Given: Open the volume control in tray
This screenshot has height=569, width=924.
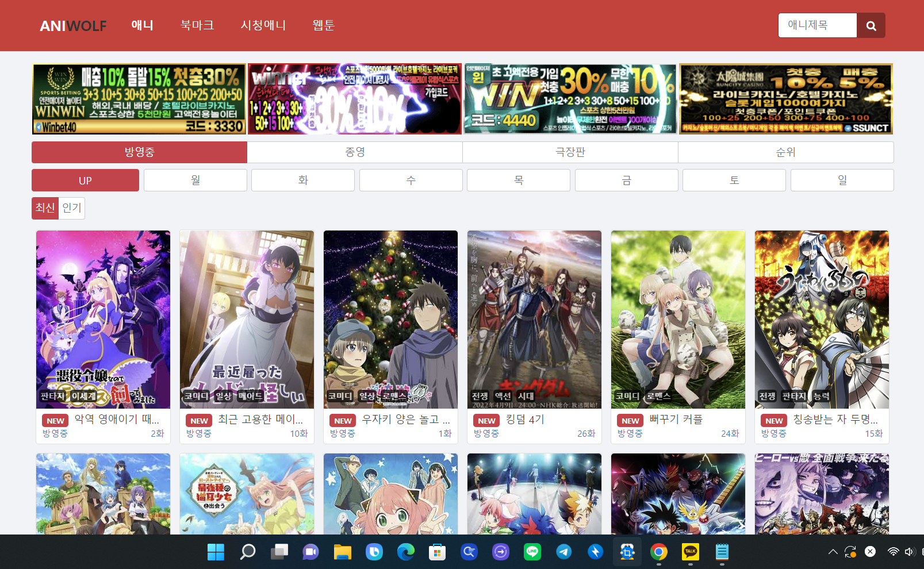Looking at the screenshot, I should (908, 552).
